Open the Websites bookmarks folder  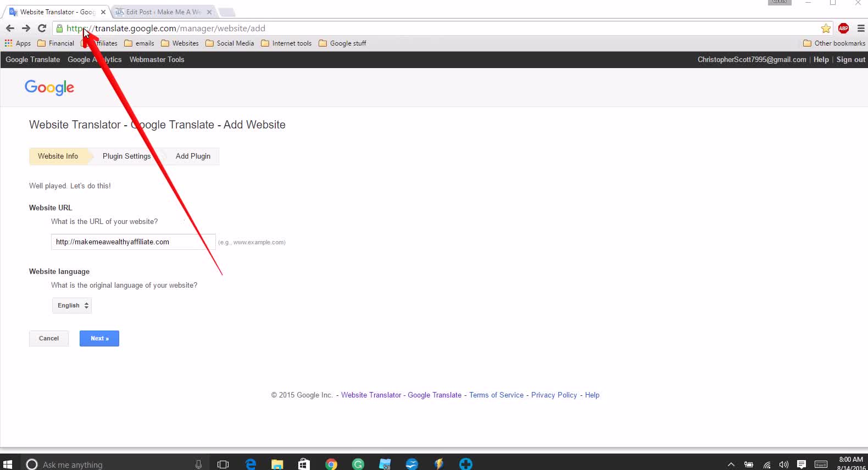pyautogui.click(x=180, y=43)
